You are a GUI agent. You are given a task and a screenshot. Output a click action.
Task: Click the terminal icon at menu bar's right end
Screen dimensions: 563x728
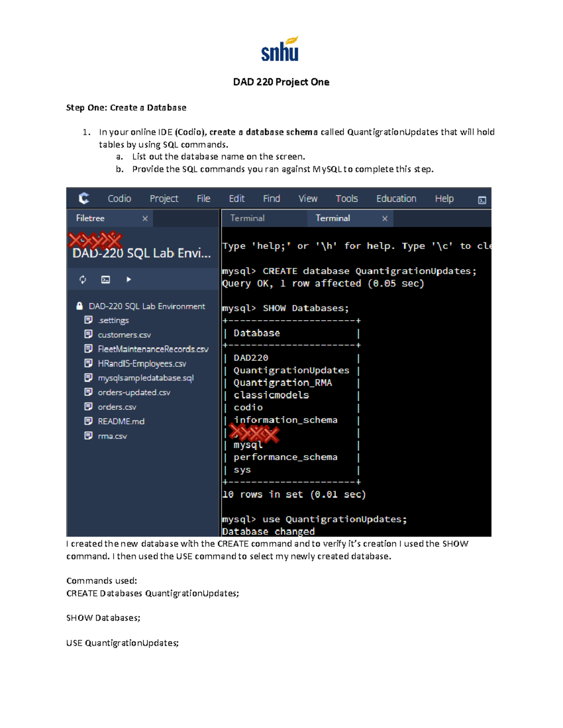(x=482, y=199)
